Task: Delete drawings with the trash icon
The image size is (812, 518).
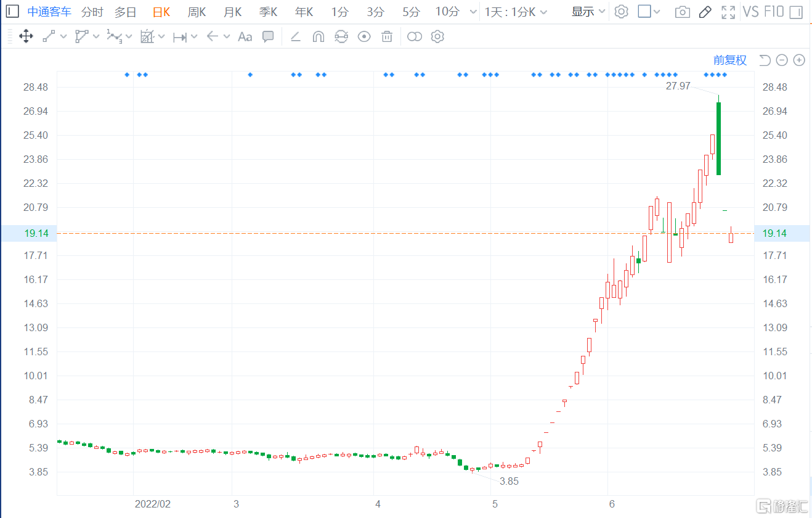Action: click(387, 37)
